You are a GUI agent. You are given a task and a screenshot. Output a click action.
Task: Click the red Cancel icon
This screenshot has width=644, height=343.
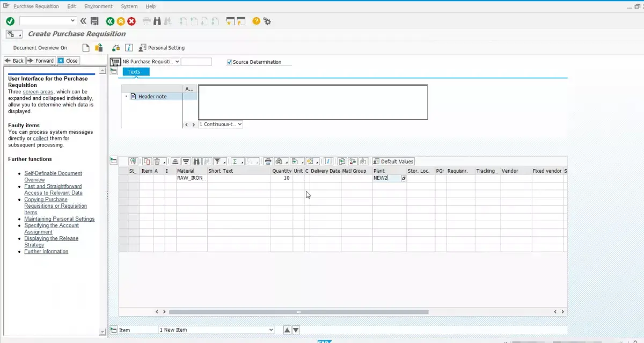(x=131, y=21)
